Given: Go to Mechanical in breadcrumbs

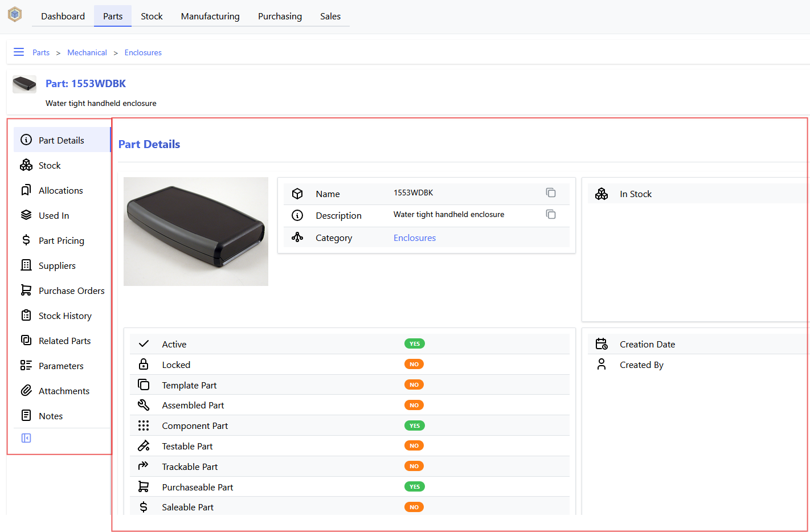Looking at the screenshot, I should tap(87, 52).
